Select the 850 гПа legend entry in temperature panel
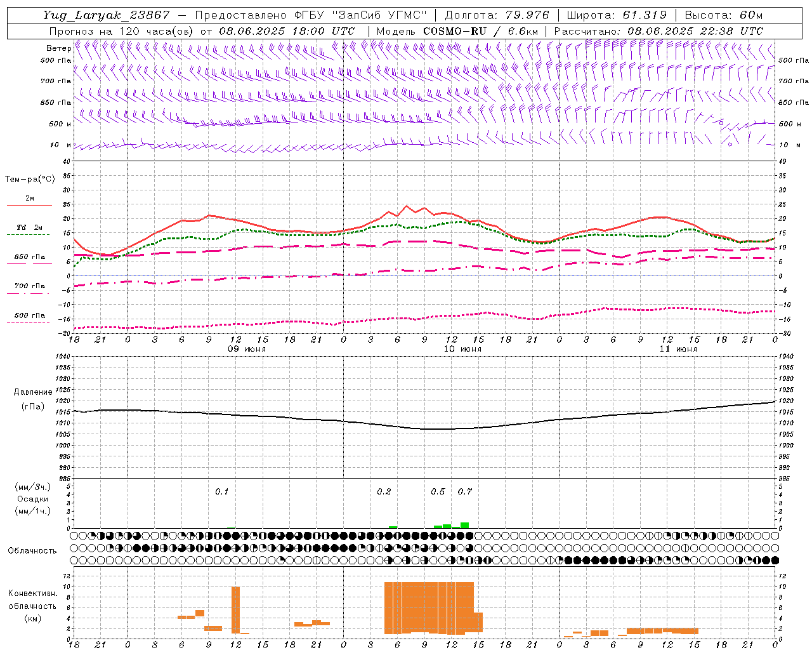This screenshot has height=650, width=812. click(29, 260)
